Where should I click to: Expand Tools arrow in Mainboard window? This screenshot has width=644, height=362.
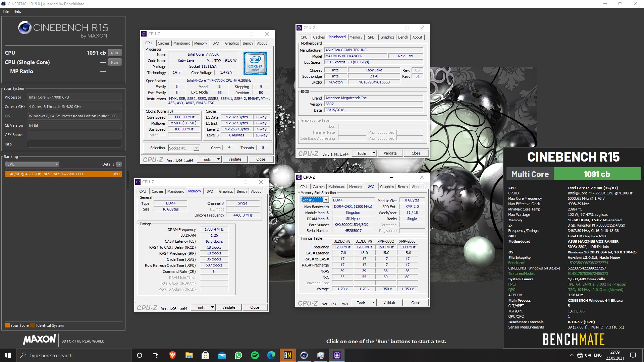[374, 153]
